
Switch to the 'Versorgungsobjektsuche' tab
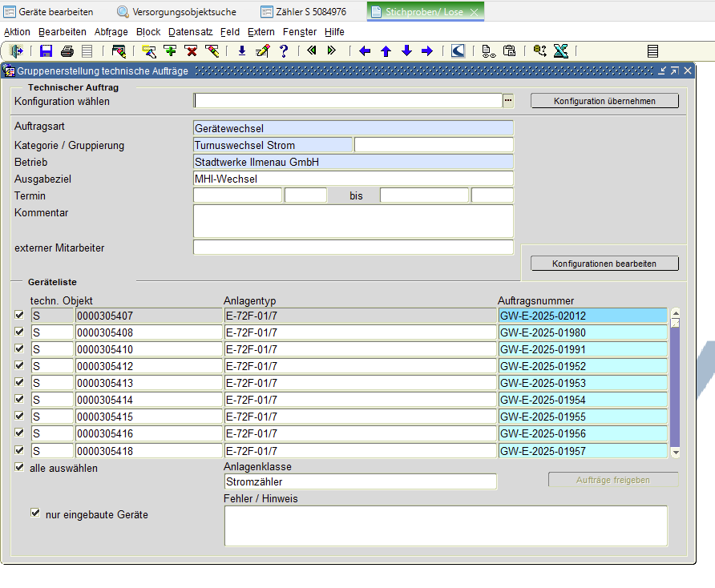pos(176,12)
